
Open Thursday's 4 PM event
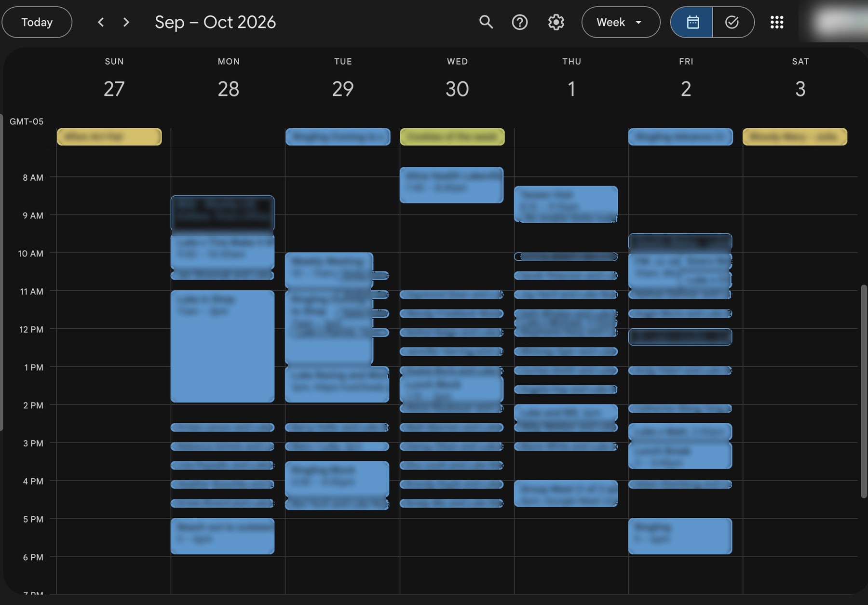pos(566,494)
